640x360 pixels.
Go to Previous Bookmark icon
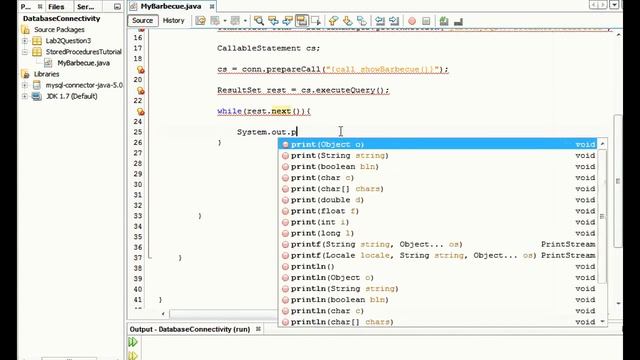coord(333,21)
